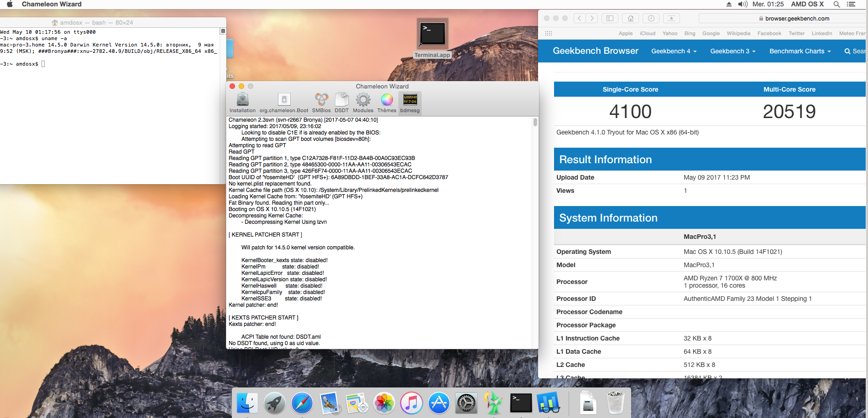Show the Safari sidebar
Image resolution: width=868 pixels, height=418 pixels.
pos(610,18)
